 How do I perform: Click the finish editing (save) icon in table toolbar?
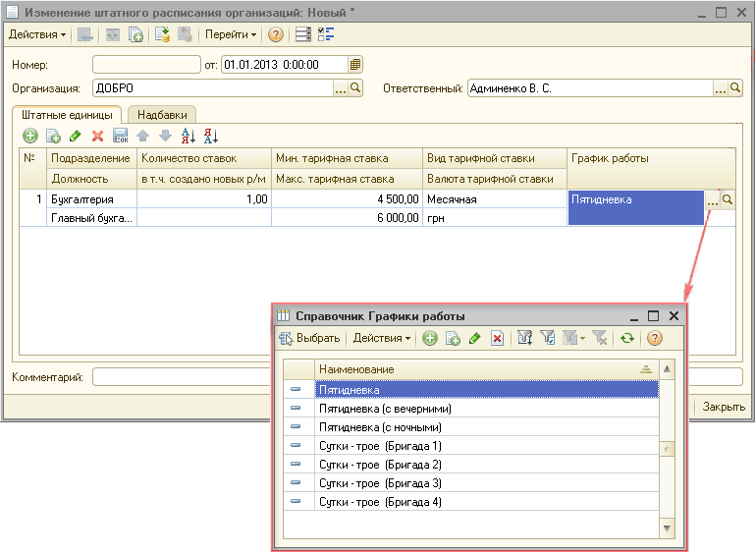tap(120, 136)
